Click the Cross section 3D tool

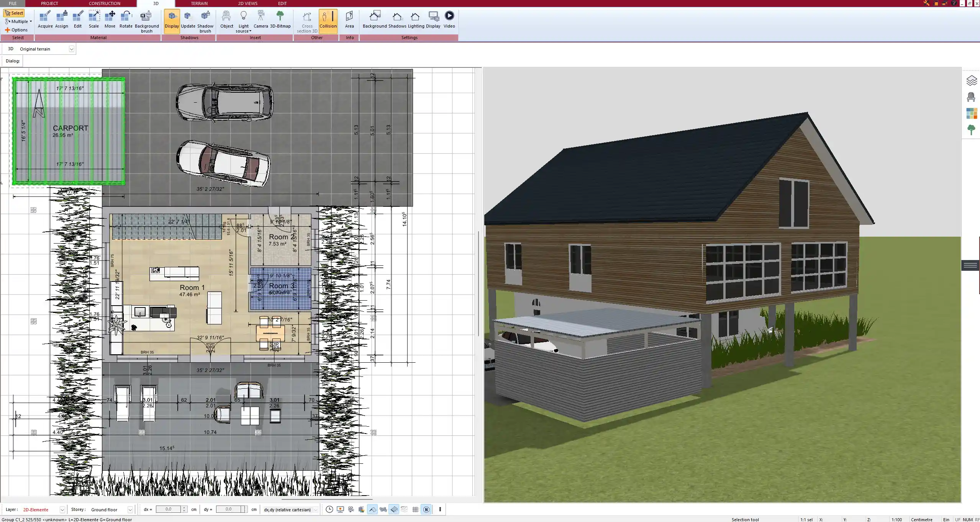307,22
